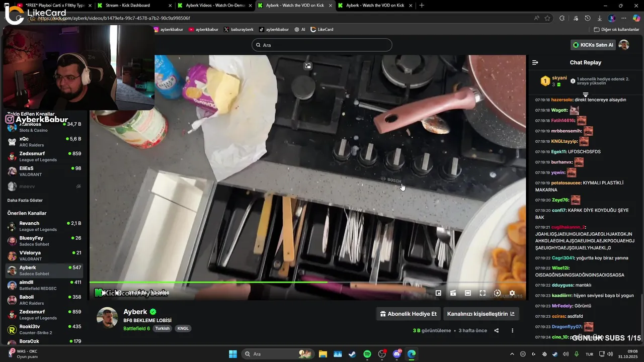Open Discord from taskbar
Image resolution: width=644 pixels, height=362 pixels.
pos(397,354)
